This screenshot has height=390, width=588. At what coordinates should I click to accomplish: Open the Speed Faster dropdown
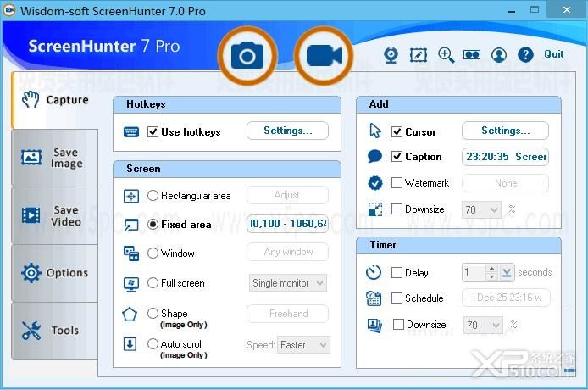tap(303, 344)
